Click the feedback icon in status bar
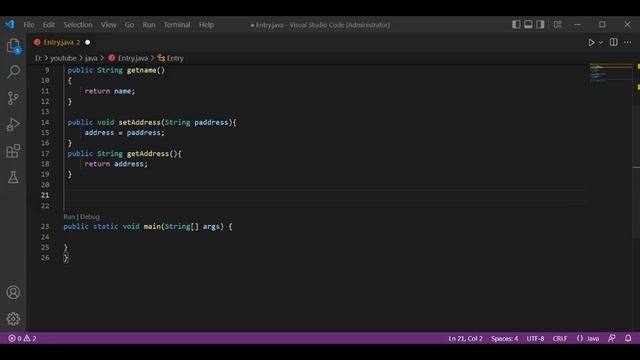The width and height of the screenshot is (640, 360). coord(611,338)
